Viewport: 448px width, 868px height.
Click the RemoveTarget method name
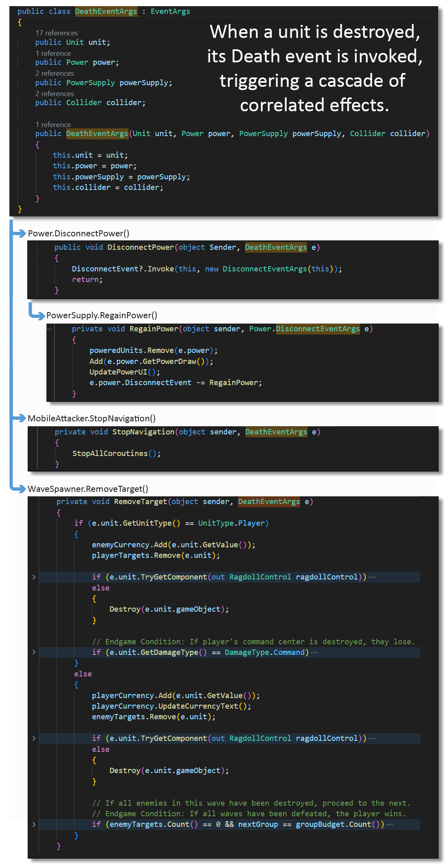click(x=141, y=502)
